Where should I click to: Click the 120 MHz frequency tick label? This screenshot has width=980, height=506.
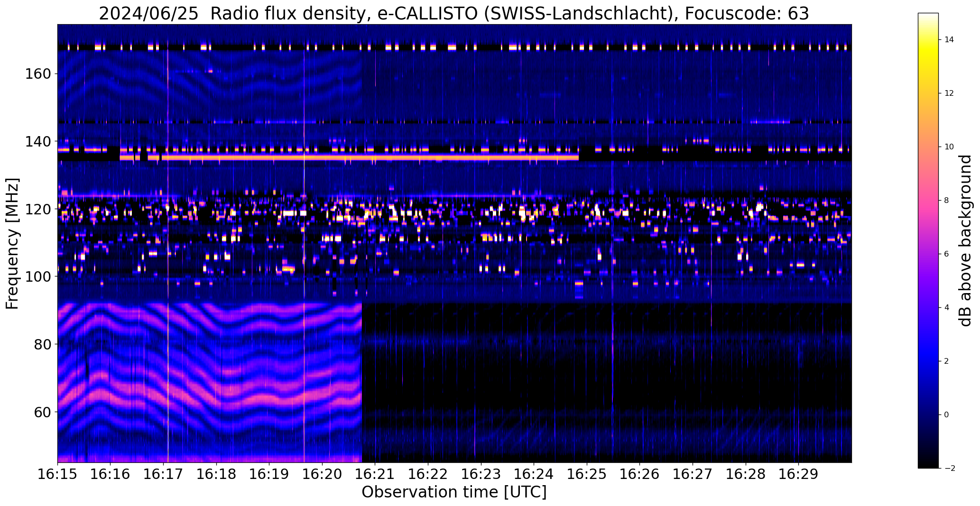click(x=38, y=209)
